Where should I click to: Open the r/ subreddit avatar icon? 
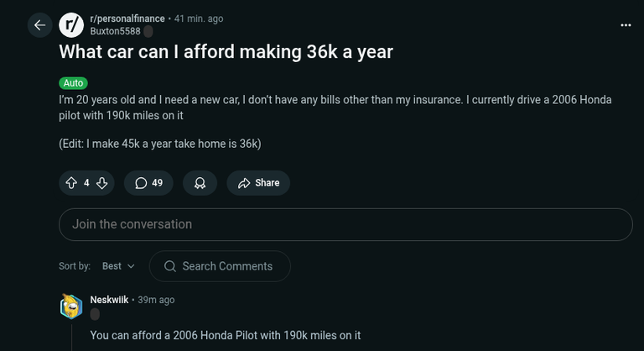(x=71, y=25)
